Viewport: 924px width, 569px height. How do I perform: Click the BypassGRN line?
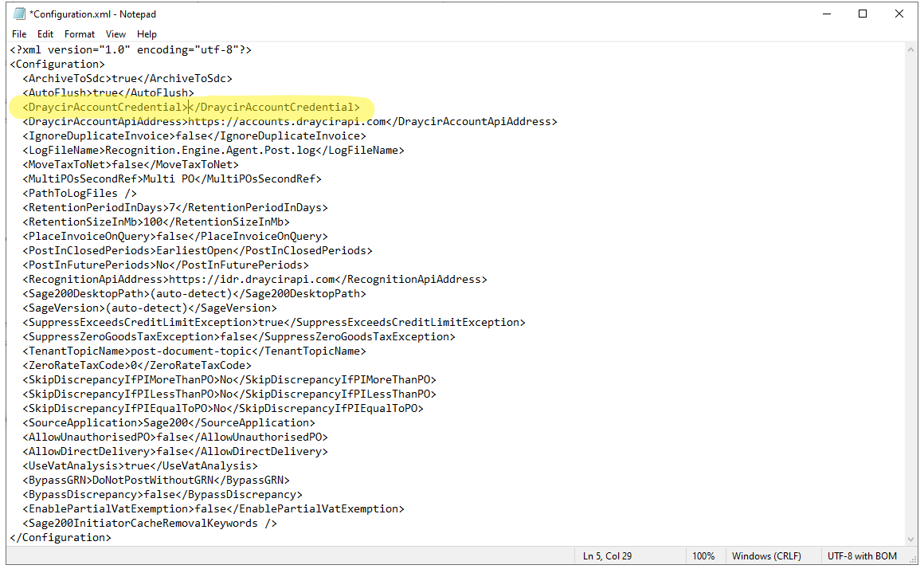coord(156,480)
